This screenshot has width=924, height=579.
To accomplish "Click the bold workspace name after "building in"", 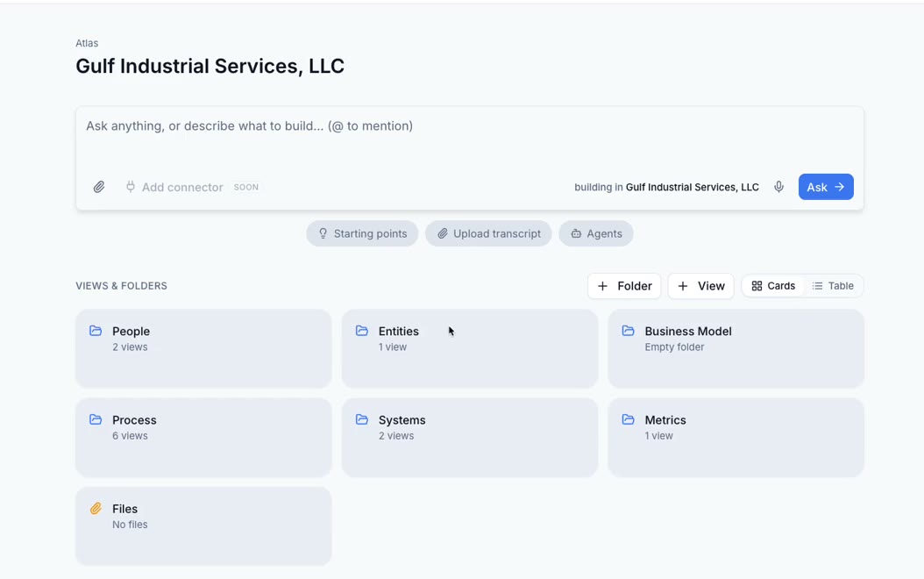I will [693, 187].
